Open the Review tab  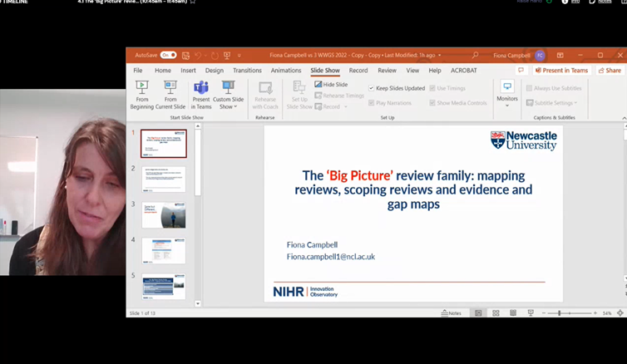pyautogui.click(x=387, y=71)
